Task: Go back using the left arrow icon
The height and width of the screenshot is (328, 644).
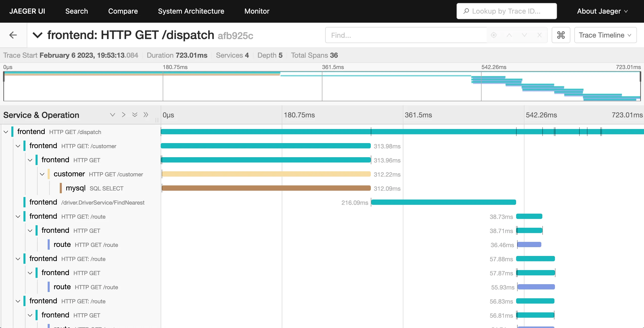Action: click(13, 35)
